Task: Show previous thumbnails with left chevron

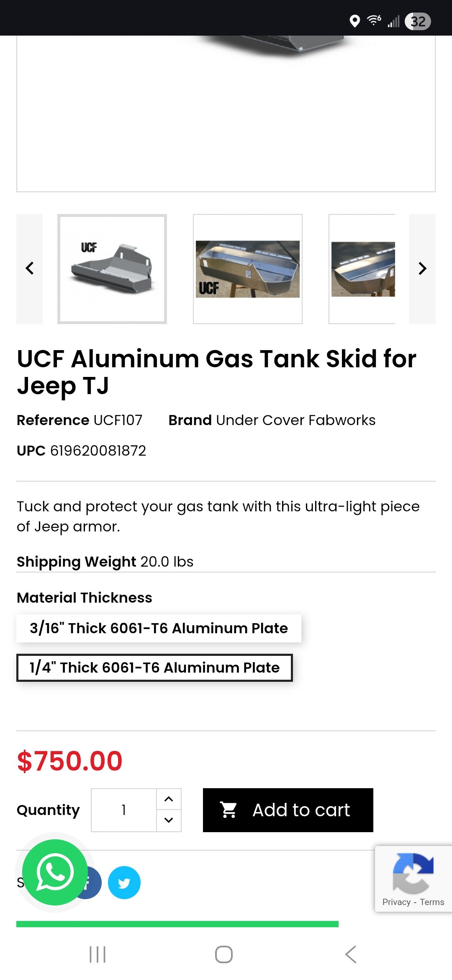Action: tap(30, 268)
